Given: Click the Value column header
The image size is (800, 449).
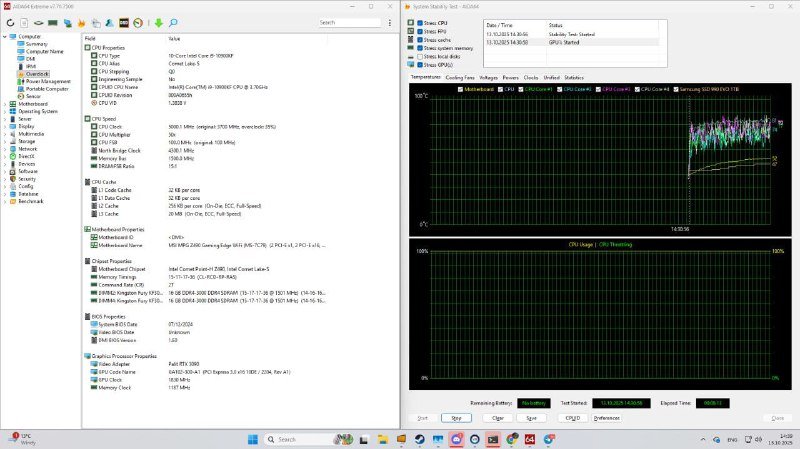Looking at the screenshot, I should click(174, 39).
